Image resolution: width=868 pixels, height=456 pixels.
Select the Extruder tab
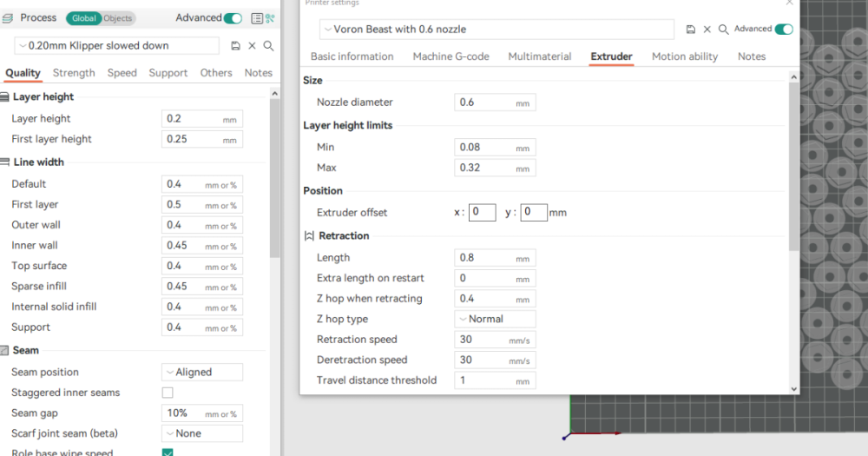click(x=611, y=56)
